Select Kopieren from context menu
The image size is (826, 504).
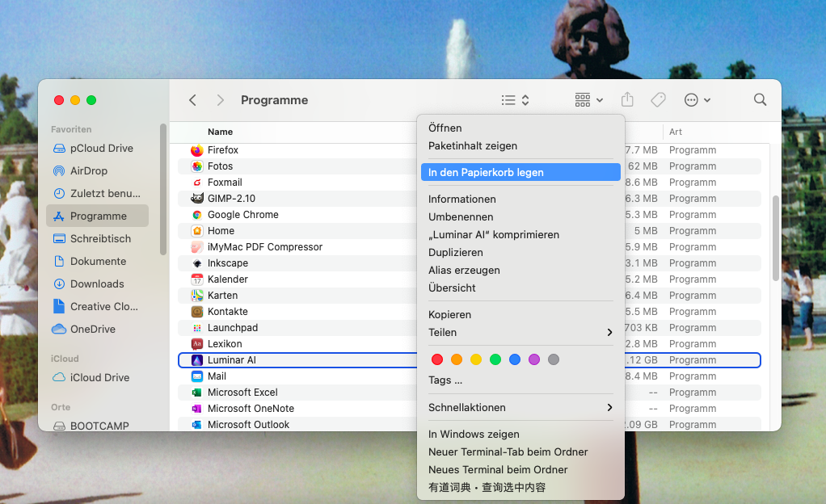[x=450, y=315]
